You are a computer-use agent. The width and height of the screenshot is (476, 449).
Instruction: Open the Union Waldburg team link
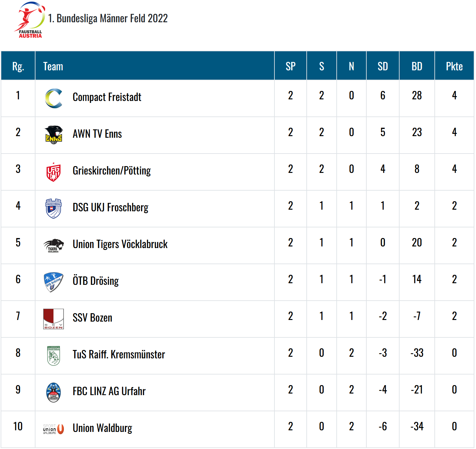tap(103, 428)
